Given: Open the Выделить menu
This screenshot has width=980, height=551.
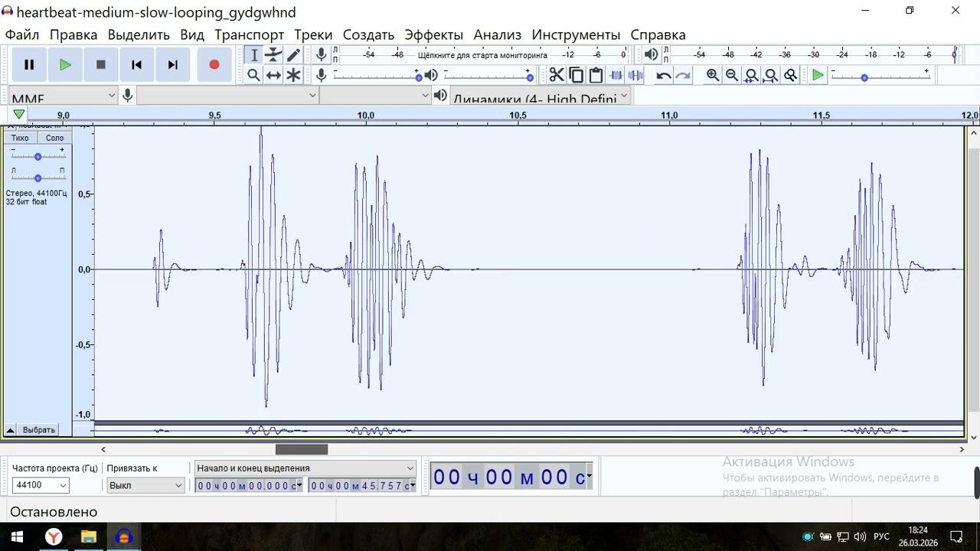Looking at the screenshot, I should [139, 34].
